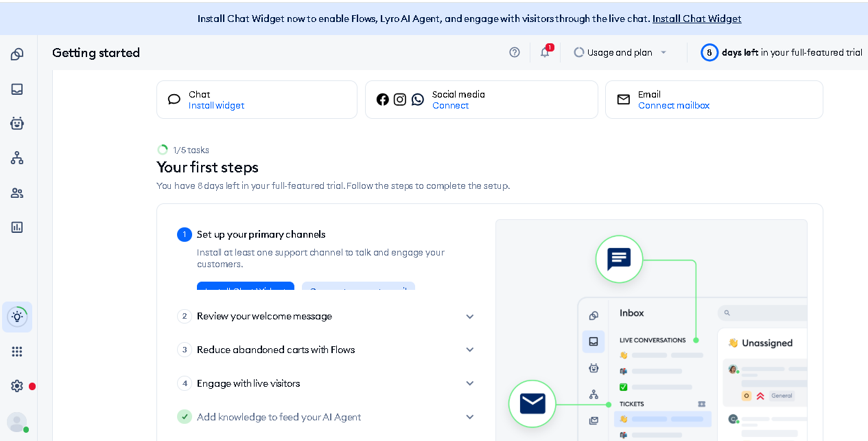Click the Facebook icon in Social media
The image size is (868, 441).
(x=383, y=99)
